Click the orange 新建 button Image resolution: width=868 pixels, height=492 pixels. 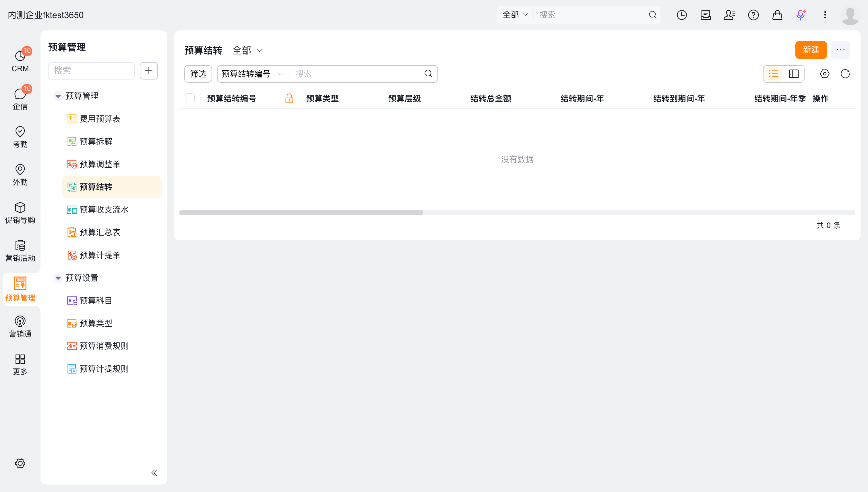pos(811,50)
